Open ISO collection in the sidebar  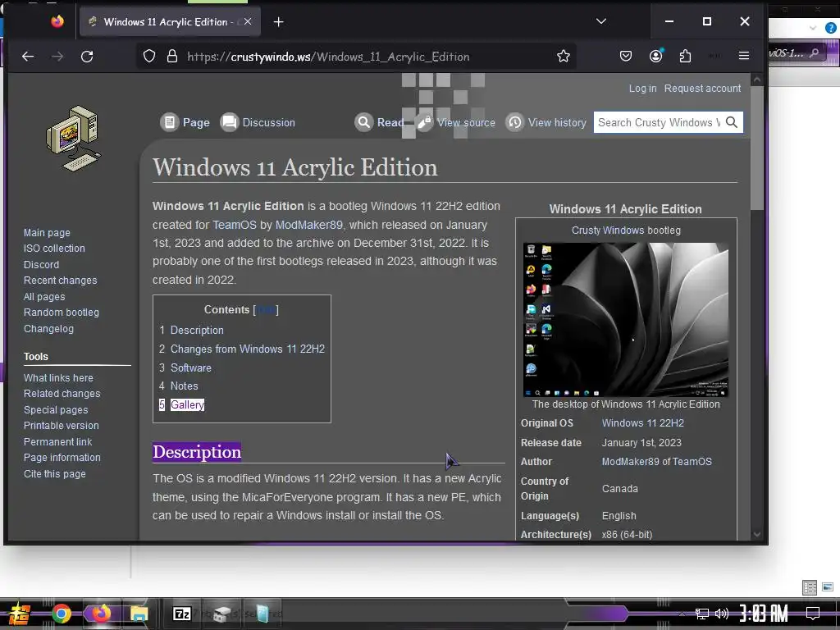click(x=54, y=249)
